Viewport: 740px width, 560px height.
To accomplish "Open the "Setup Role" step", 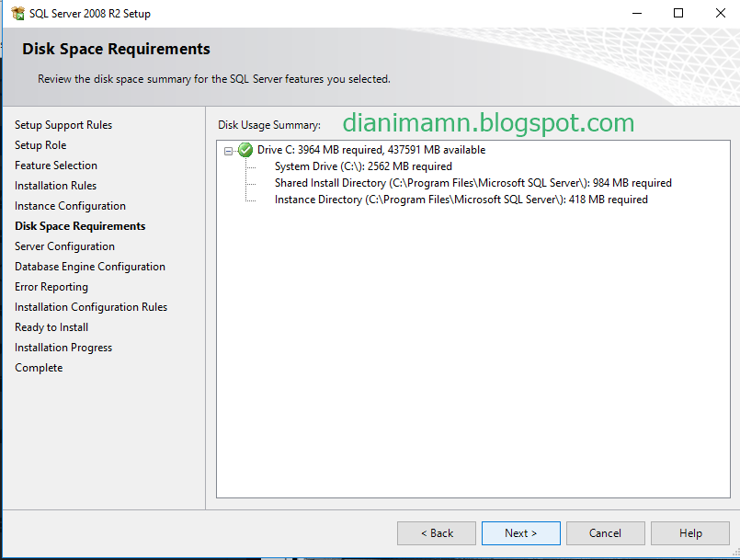I will 40,144.
